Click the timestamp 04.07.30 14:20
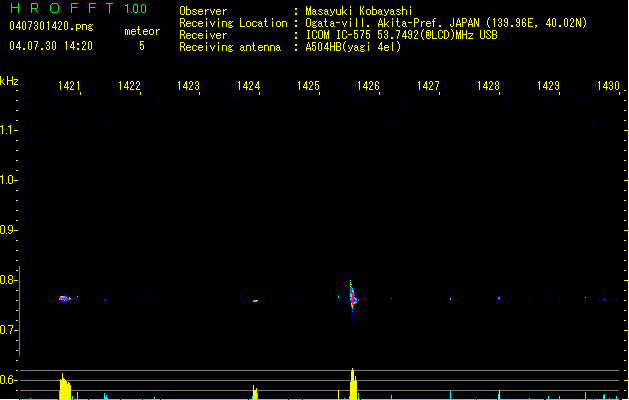The width and height of the screenshot is (629, 400). tap(51, 46)
